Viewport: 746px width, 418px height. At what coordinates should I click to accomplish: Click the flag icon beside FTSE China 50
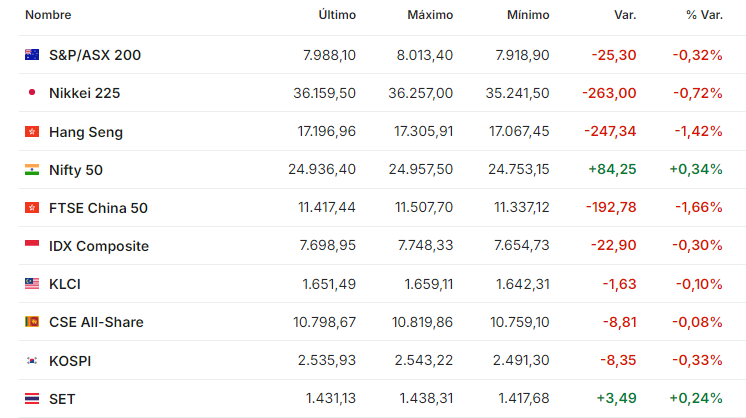tap(32, 207)
